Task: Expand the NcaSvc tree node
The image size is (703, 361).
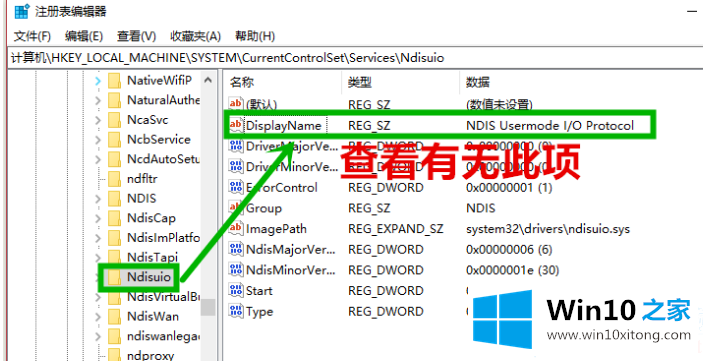Action: (x=98, y=120)
